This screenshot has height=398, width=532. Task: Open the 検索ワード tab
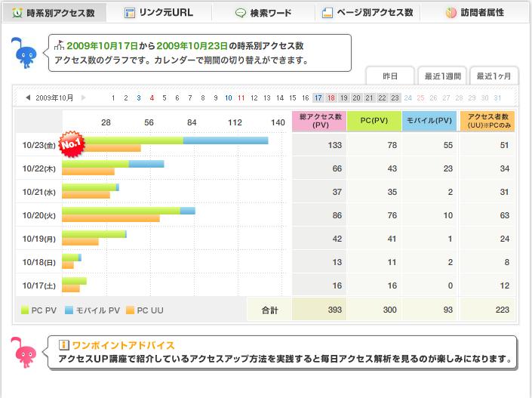point(263,13)
